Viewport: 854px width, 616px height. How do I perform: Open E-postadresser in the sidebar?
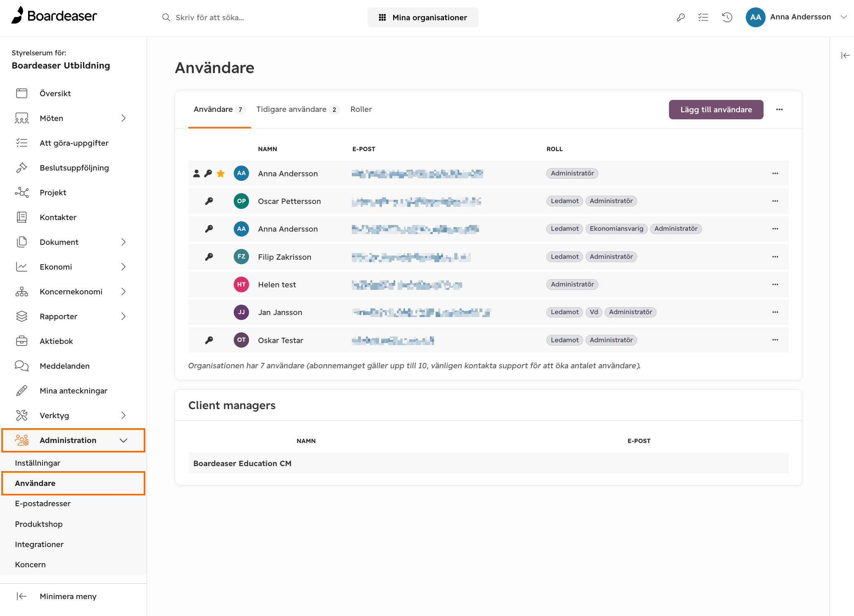pos(43,504)
